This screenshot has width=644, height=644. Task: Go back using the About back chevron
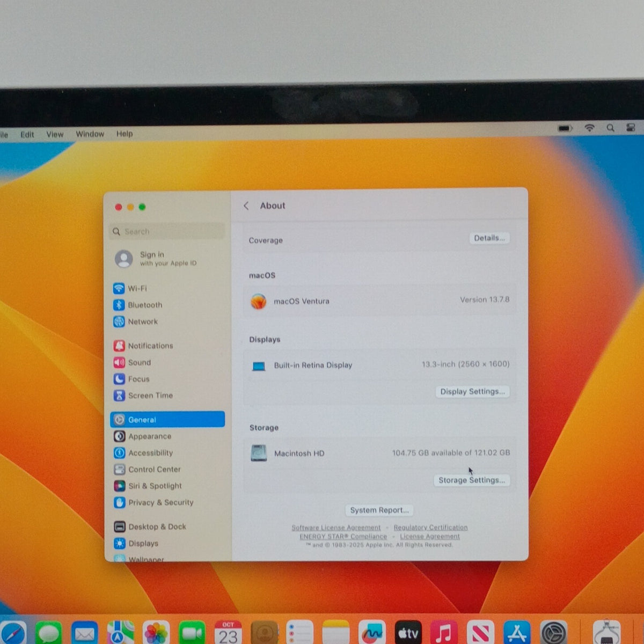point(246,206)
